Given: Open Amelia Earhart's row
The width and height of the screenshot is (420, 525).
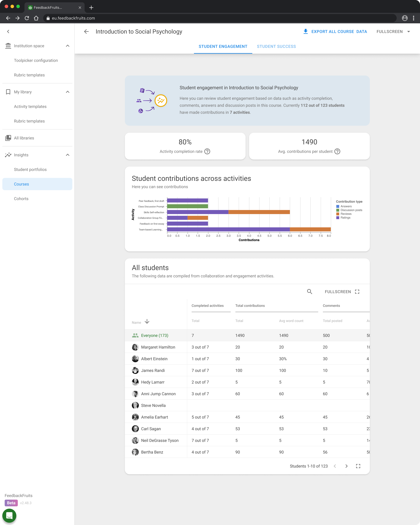Looking at the screenshot, I should [247, 417].
